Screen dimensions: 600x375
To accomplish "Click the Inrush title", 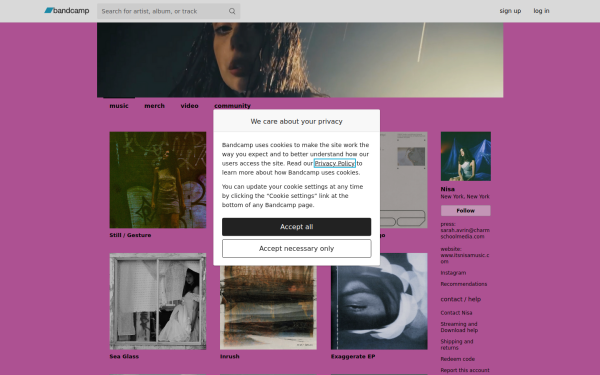I will tap(230, 356).
